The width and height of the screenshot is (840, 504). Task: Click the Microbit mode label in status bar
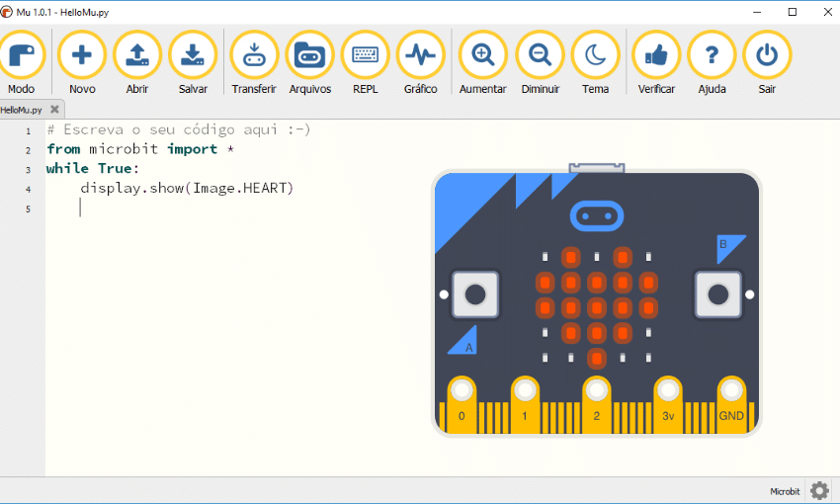click(785, 491)
